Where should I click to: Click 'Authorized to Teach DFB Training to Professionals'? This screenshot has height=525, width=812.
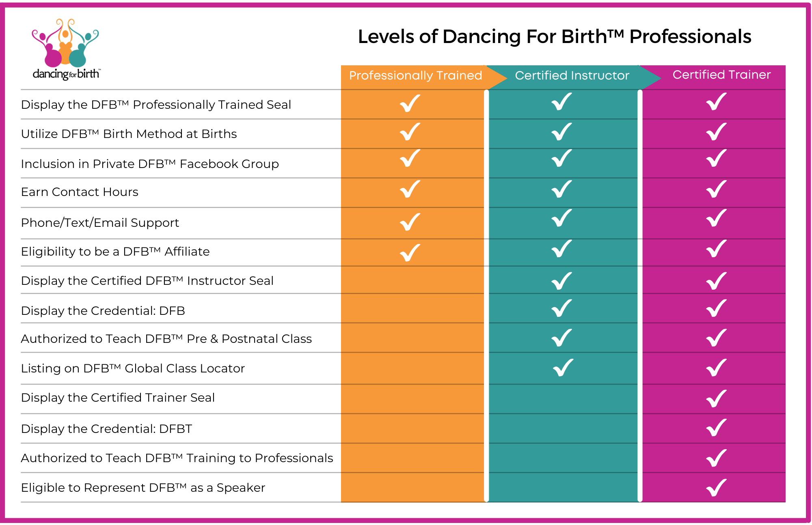[x=177, y=458]
